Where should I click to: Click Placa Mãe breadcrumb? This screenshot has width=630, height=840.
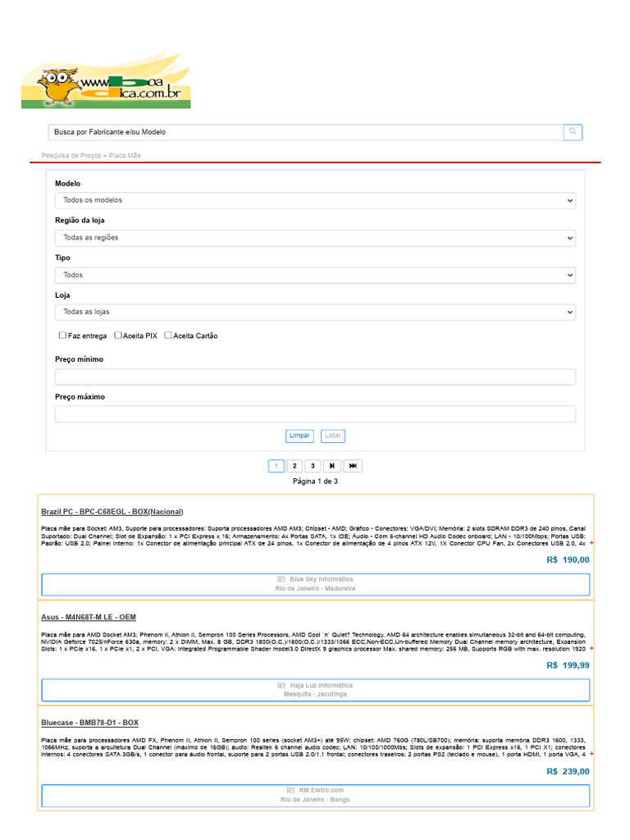125,155
